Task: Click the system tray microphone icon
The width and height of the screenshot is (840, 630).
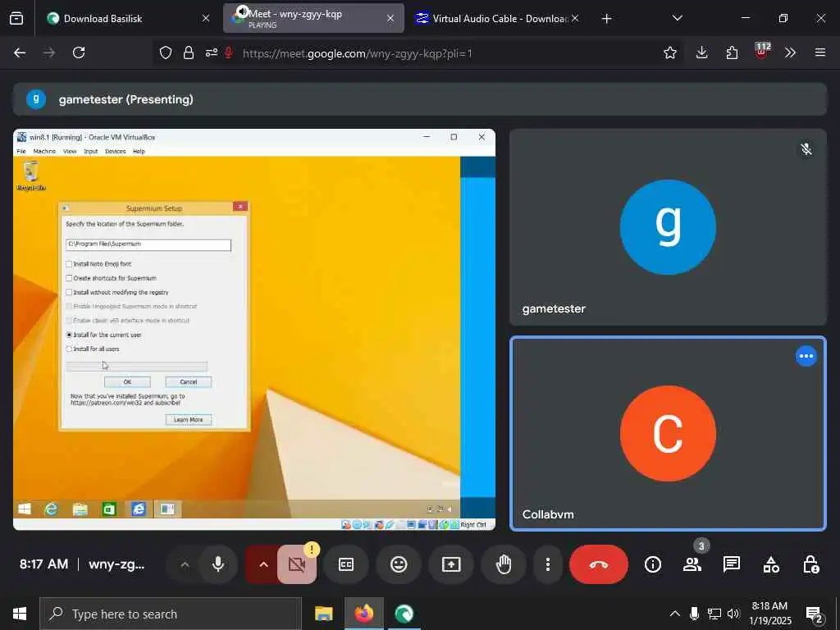Action: click(x=694, y=614)
